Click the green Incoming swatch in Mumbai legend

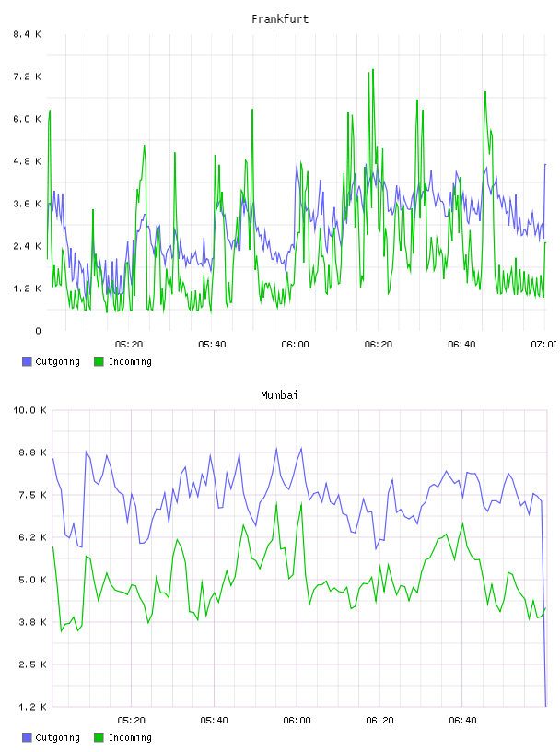pyautogui.click(x=99, y=737)
